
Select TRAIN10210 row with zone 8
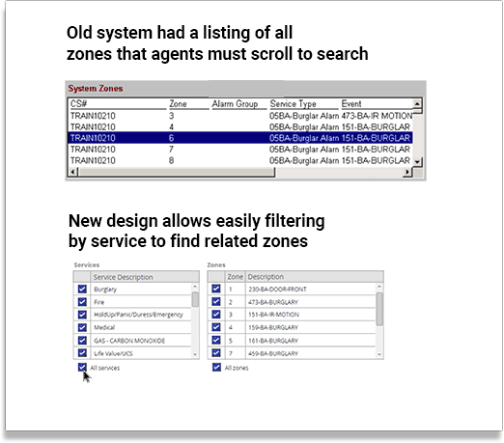pyautogui.click(x=240, y=160)
